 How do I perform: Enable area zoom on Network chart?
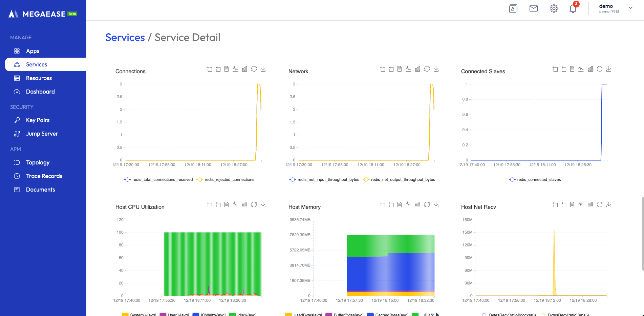coord(383,69)
